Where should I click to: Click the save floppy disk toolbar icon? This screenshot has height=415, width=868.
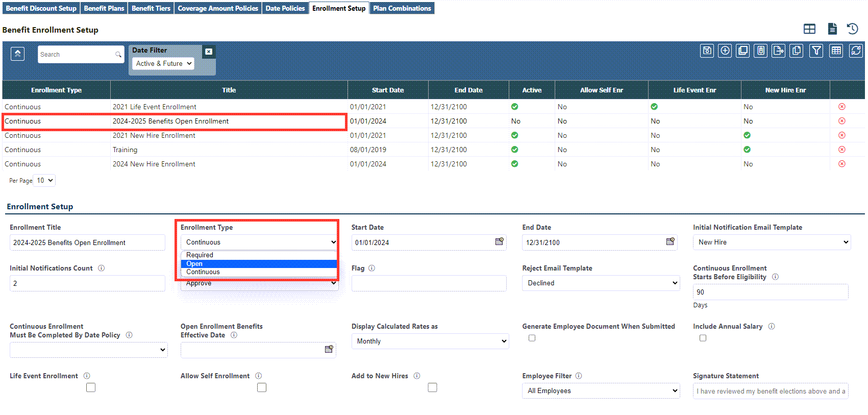click(707, 51)
